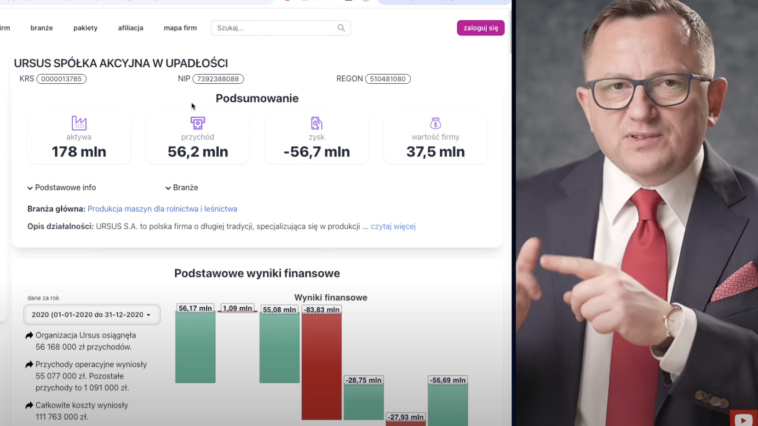Click the zysk profit icon
Image resolution: width=758 pixels, height=426 pixels.
coord(317,123)
